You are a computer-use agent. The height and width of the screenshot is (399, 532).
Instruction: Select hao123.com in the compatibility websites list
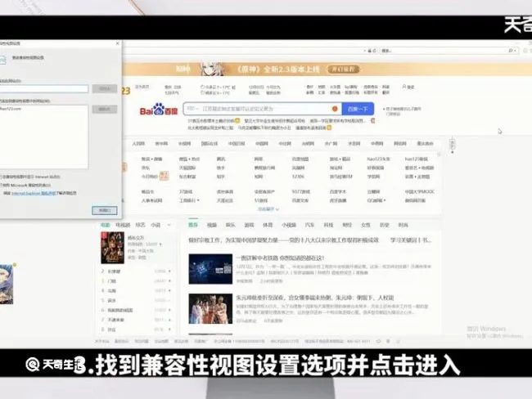(x=11, y=109)
